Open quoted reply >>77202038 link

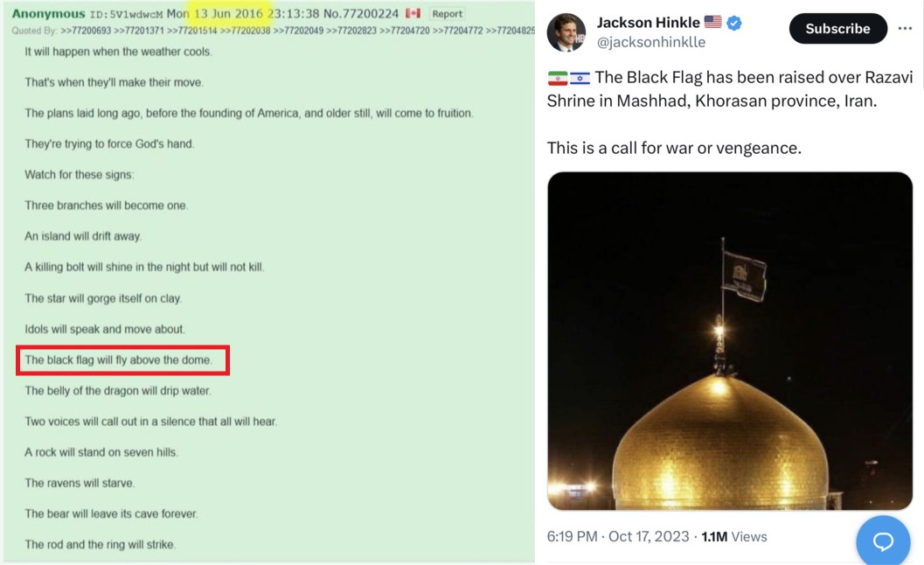[246, 31]
